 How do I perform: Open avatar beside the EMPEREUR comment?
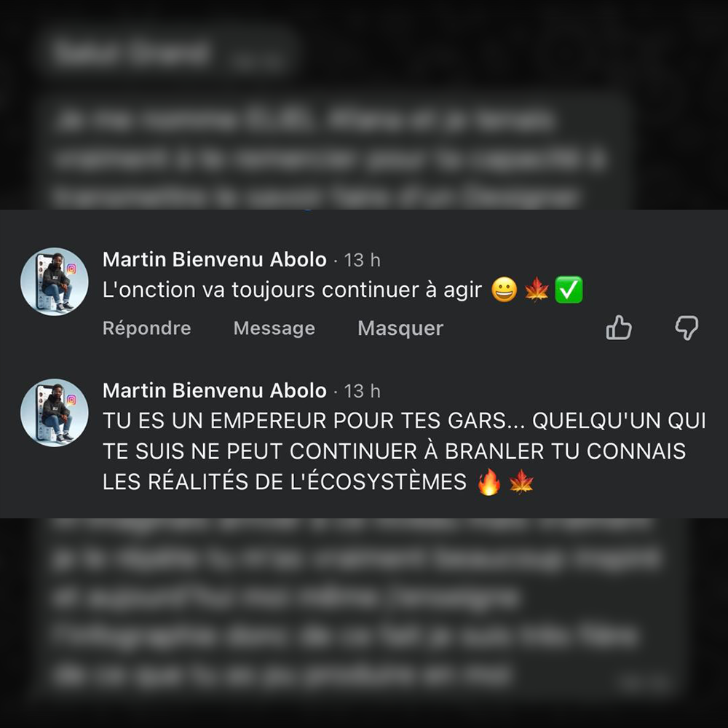point(55,413)
